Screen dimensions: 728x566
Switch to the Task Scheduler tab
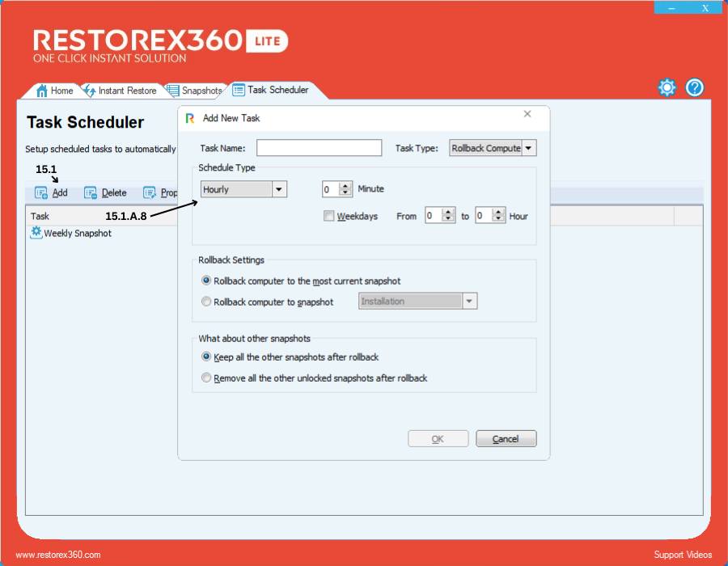[x=271, y=90]
